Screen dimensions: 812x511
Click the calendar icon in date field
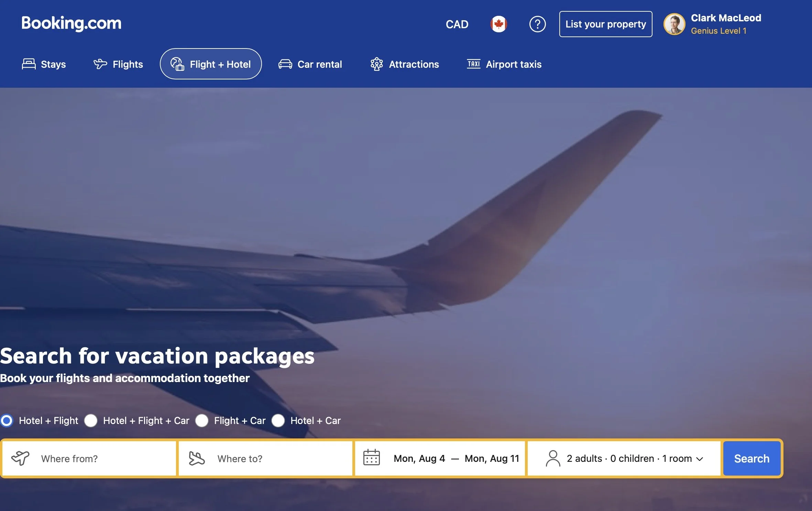tap(372, 458)
